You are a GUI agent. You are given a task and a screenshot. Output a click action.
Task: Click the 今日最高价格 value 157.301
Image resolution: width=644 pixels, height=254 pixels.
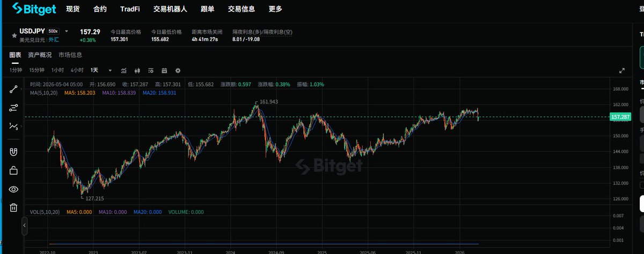(119, 39)
